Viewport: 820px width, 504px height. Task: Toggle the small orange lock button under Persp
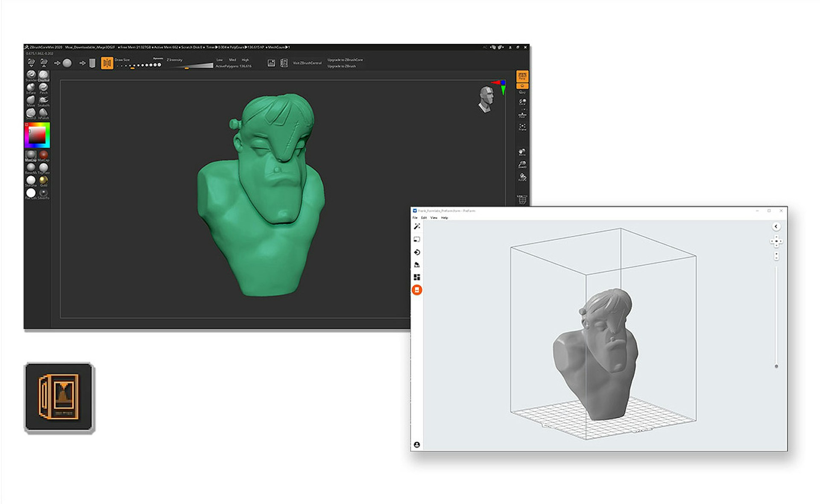[522, 86]
